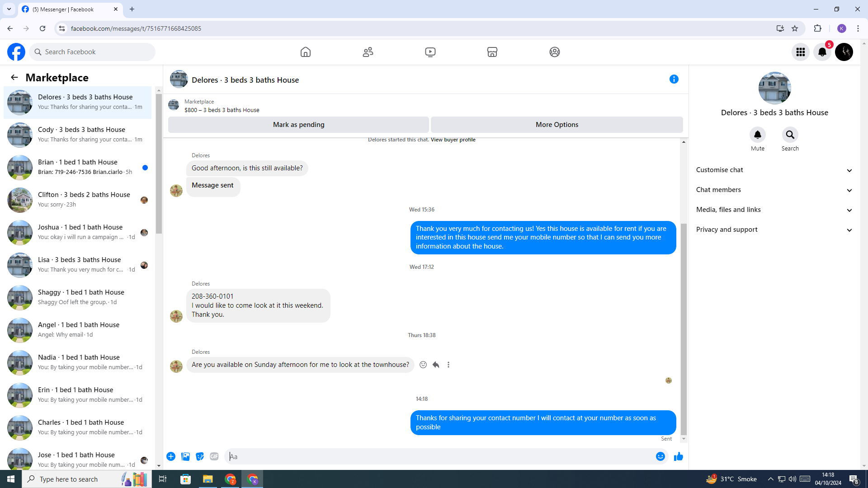Open Chrome extensions puzzle icon
Image resolution: width=868 pixels, height=488 pixels.
(x=818, y=28)
